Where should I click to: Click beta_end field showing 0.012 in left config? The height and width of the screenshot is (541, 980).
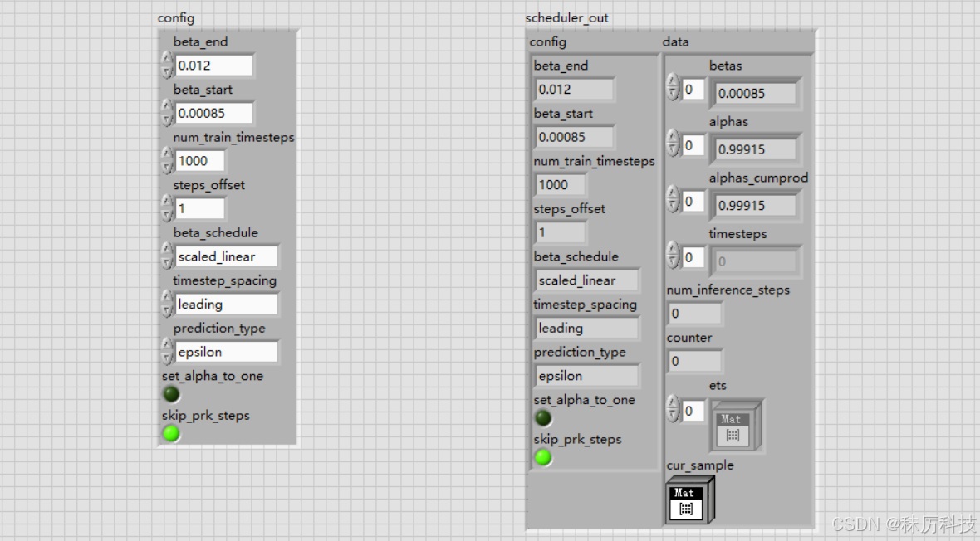tap(213, 65)
